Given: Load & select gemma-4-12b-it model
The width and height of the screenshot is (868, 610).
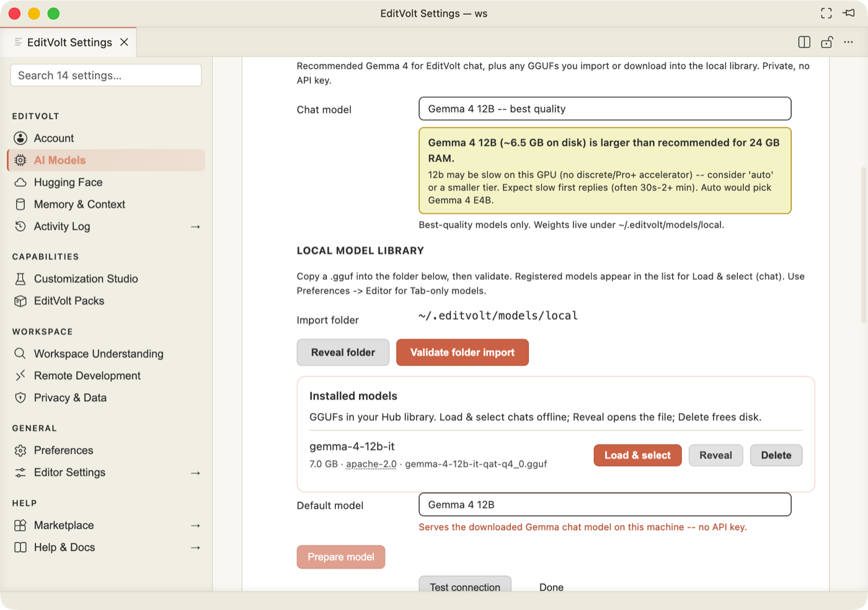Looking at the screenshot, I should 637,455.
